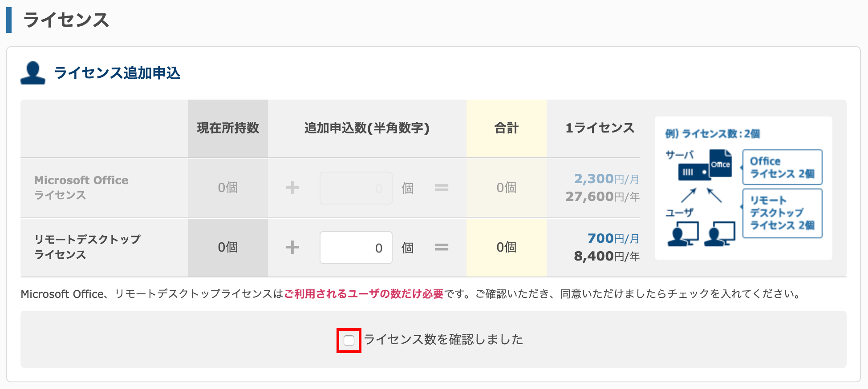The image size is (868, 389).
Task: Click the equals icon in リモートデスクトップ row
Action: [442, 247]
